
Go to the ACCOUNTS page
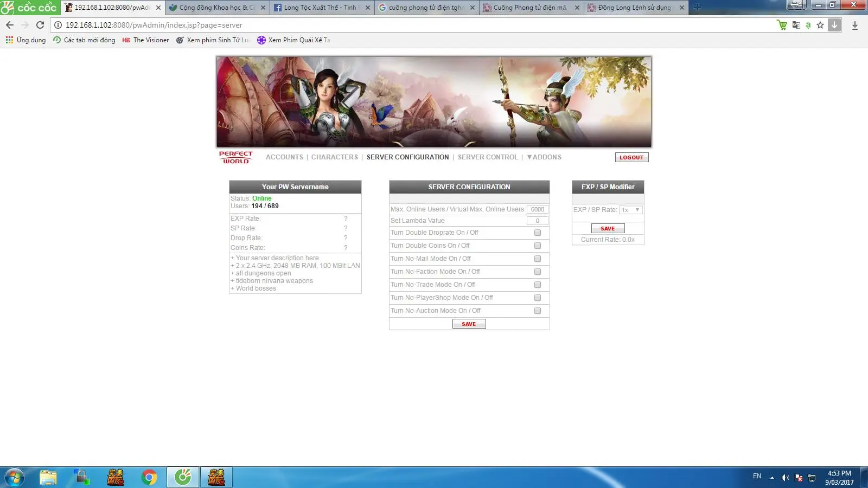point(284,157)
